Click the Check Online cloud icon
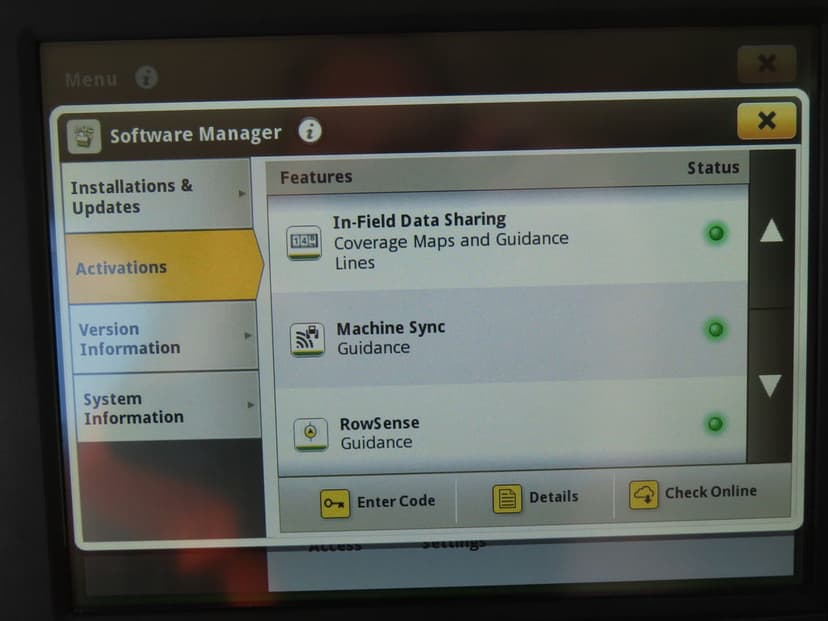The width and height of the screenshot is (828, 621). tap(644, 494)
